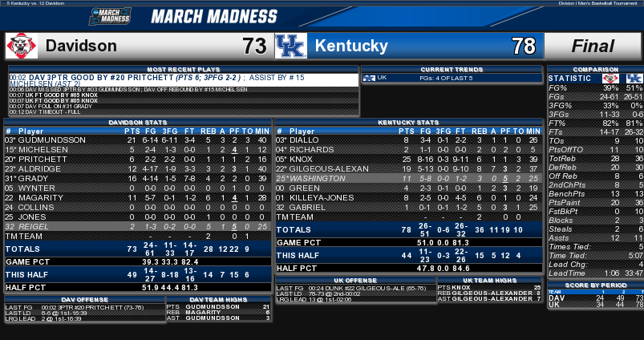
Task: Click the Kentucky UK team logo
Action: coord(291,46)
